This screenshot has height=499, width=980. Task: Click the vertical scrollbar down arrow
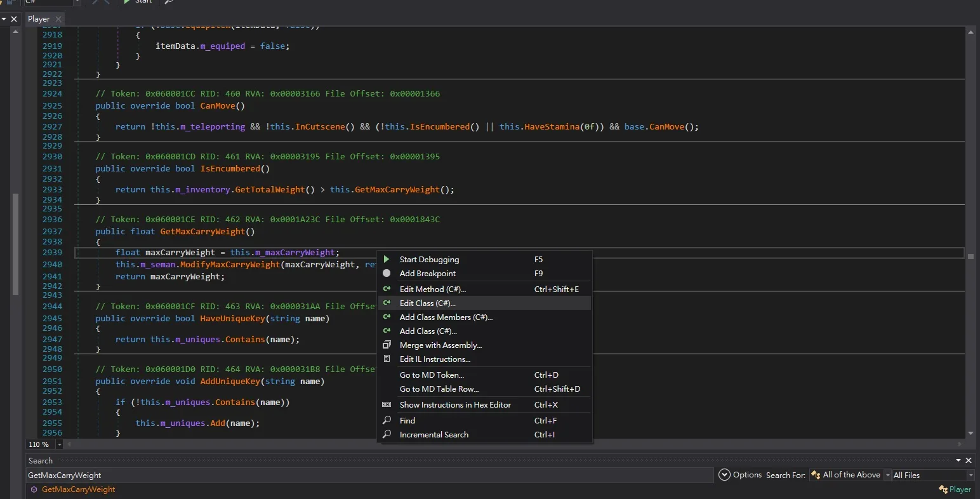[970, 433]
